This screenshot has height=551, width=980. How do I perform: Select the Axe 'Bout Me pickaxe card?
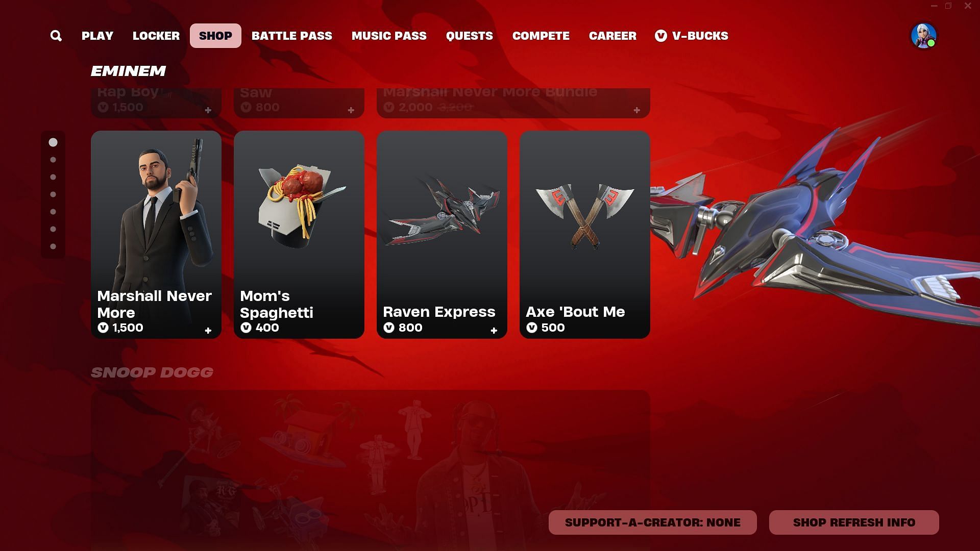(585, 235)
